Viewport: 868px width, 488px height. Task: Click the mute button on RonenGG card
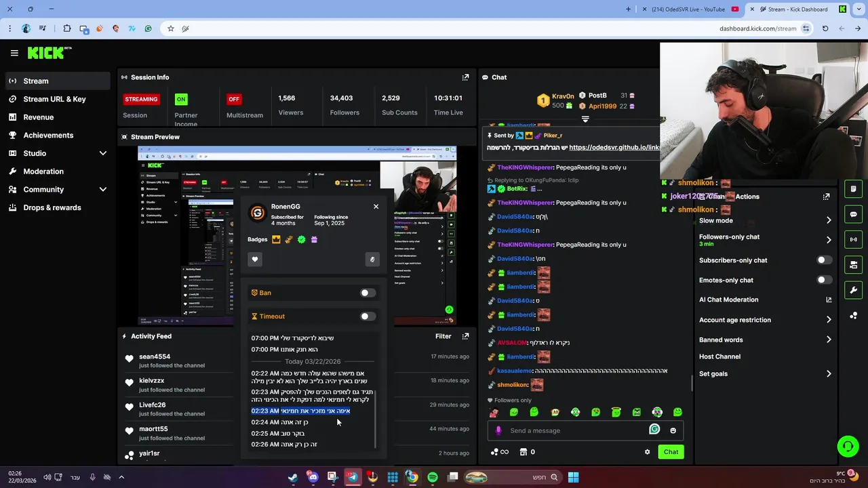372,259
